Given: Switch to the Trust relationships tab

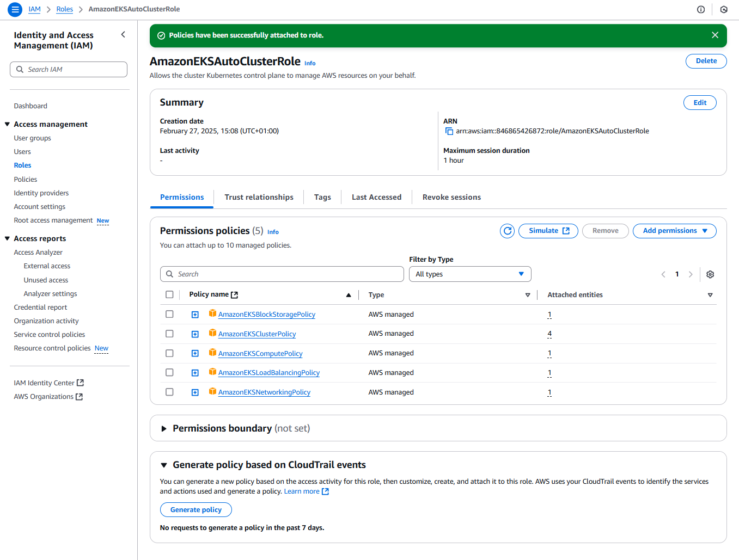Looking at the screenshot, I should point(259,197).
